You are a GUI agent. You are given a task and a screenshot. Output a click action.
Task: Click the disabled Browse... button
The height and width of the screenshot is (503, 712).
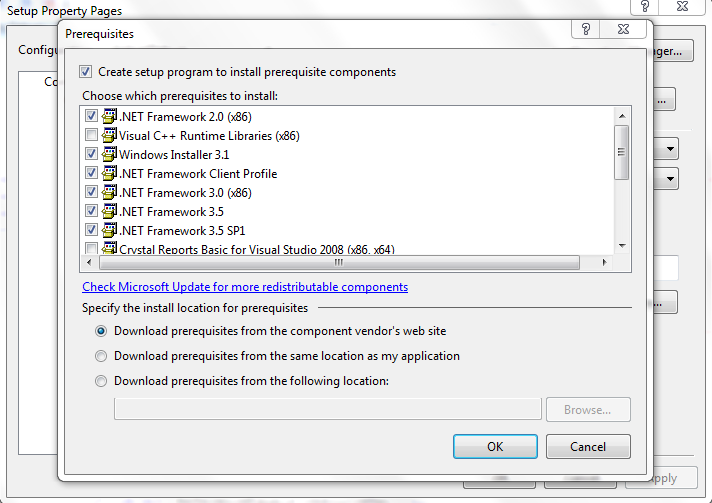[x=588, y=410]
